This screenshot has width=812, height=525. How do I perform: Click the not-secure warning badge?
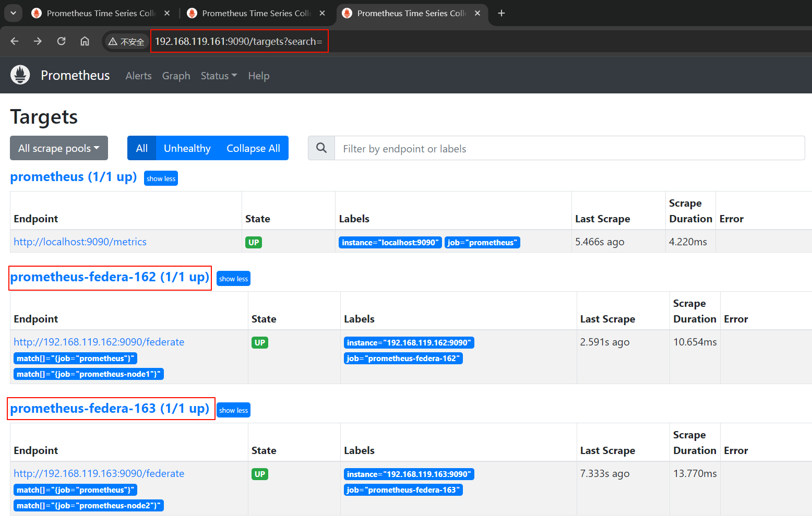(126, 42)
